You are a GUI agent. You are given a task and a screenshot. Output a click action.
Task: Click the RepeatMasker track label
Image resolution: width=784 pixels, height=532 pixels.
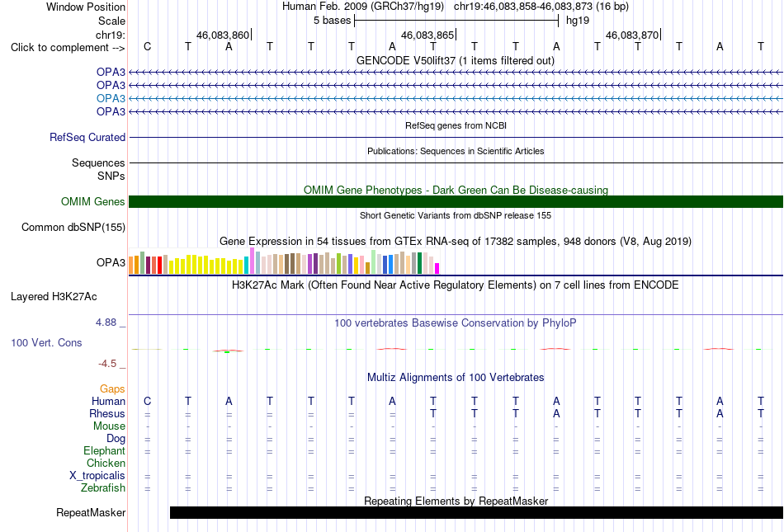(x=91, y=512)
